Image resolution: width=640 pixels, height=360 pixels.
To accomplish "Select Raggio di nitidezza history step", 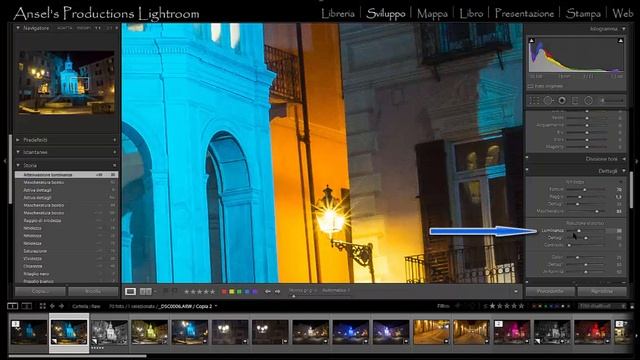I will (67, 220).
